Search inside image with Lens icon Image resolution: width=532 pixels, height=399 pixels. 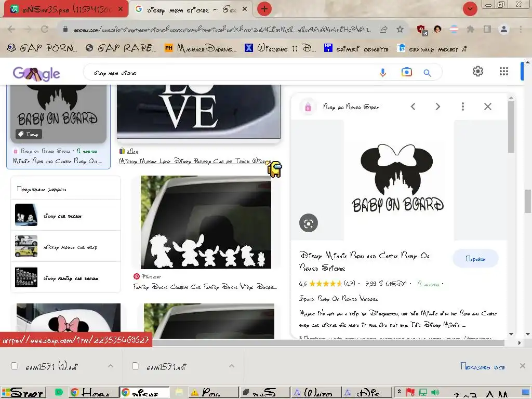coord(309,223)
